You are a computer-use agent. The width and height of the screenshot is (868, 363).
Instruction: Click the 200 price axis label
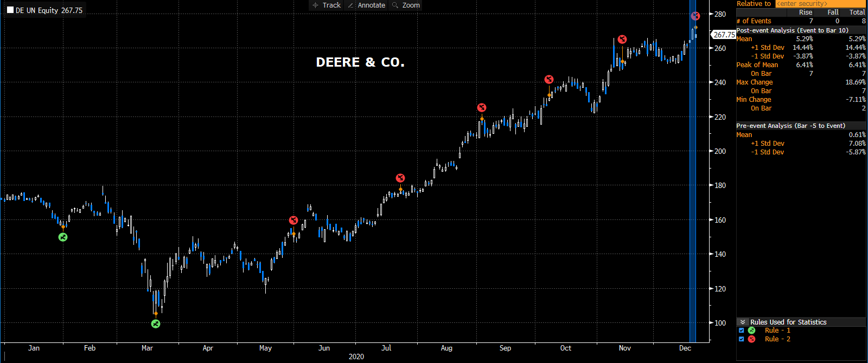[x=720, y=151]
